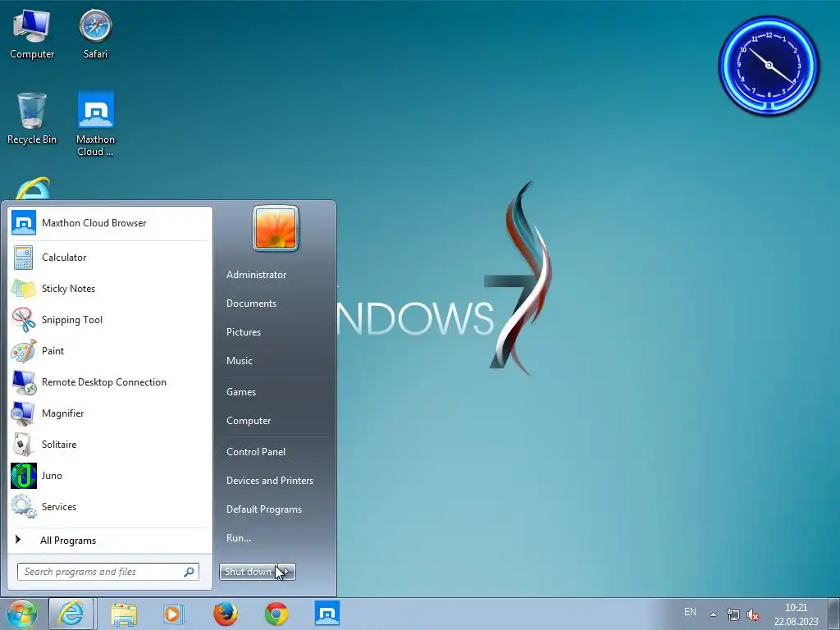Open Services from the Start menu
The width and height of the screenshot is (840, 630).
109,507
